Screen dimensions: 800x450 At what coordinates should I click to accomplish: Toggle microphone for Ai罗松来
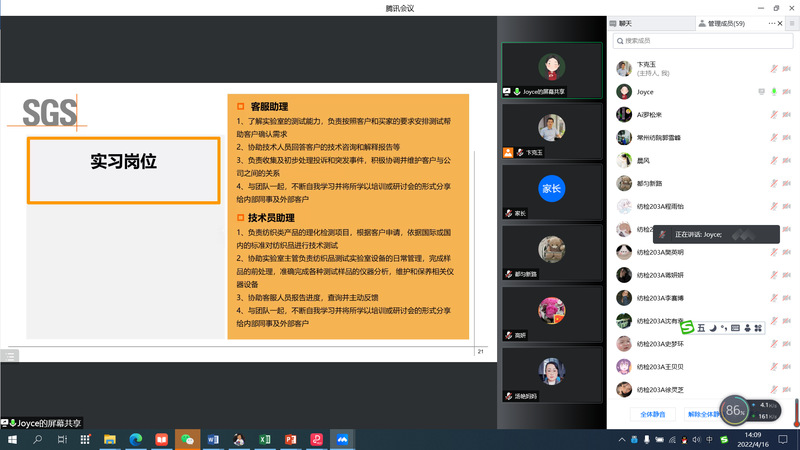(774, 115)
